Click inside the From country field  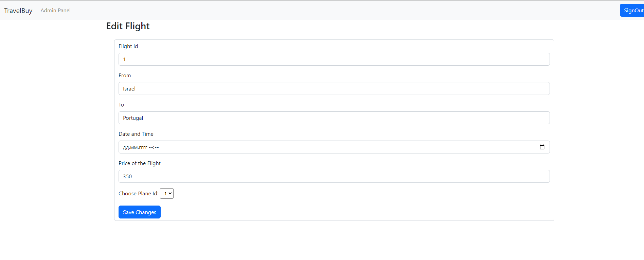point(334,88)
